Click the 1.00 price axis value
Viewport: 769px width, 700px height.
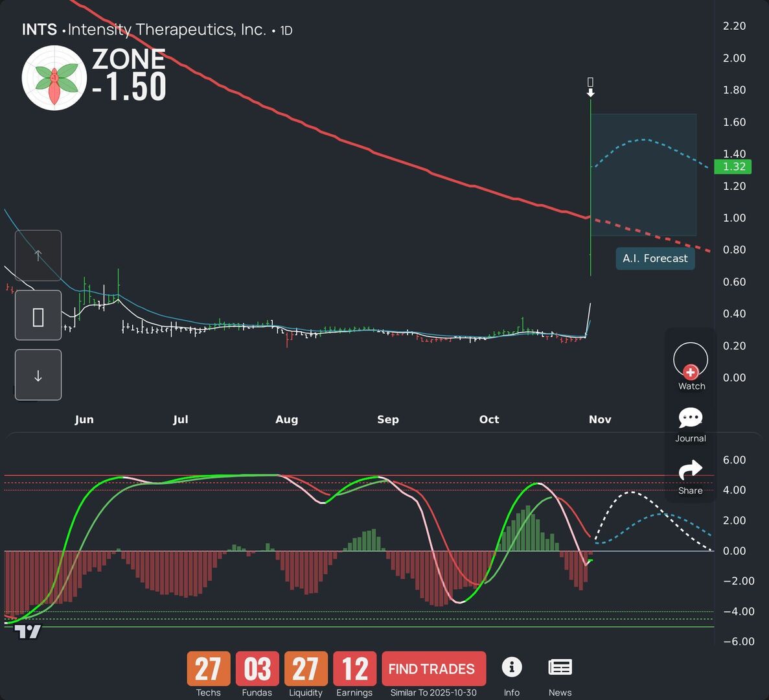click(734, 218)
